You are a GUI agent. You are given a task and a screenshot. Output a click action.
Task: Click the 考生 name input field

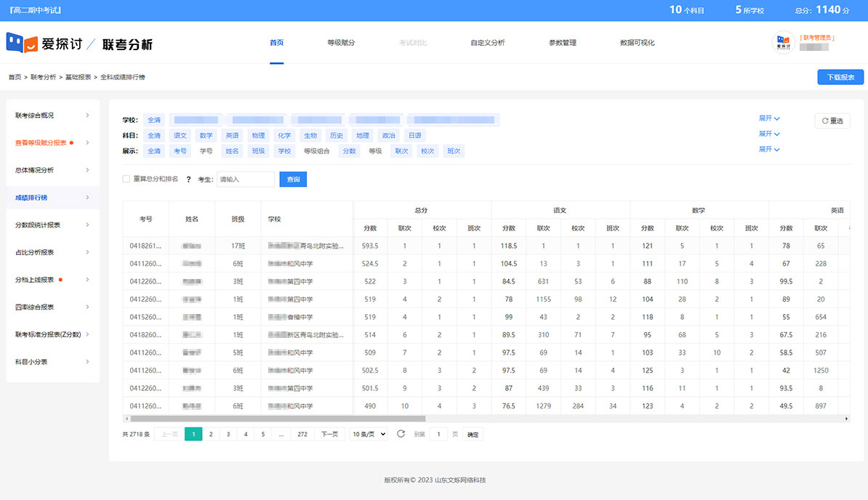(x=246, y=179)
